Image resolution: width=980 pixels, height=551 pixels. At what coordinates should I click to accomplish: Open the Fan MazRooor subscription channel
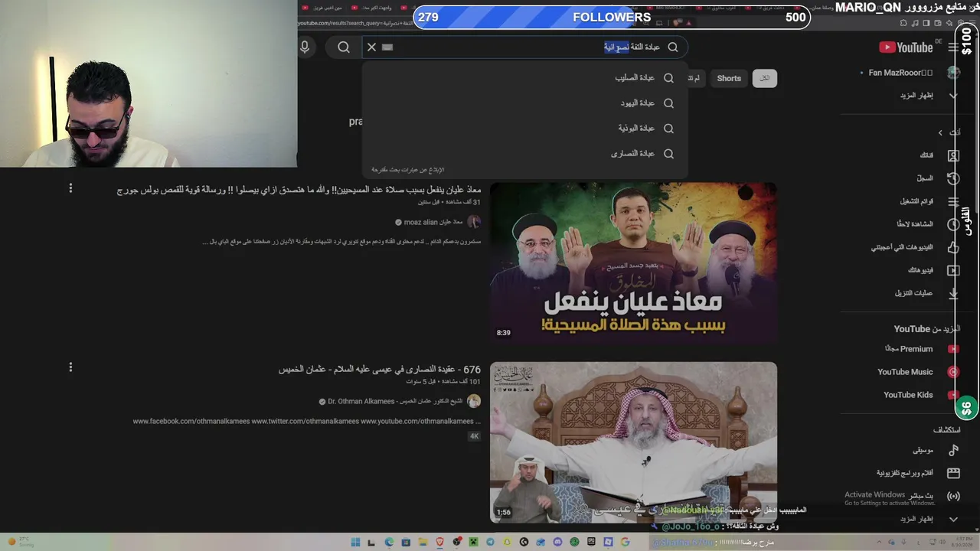click(x=910, y=73)
